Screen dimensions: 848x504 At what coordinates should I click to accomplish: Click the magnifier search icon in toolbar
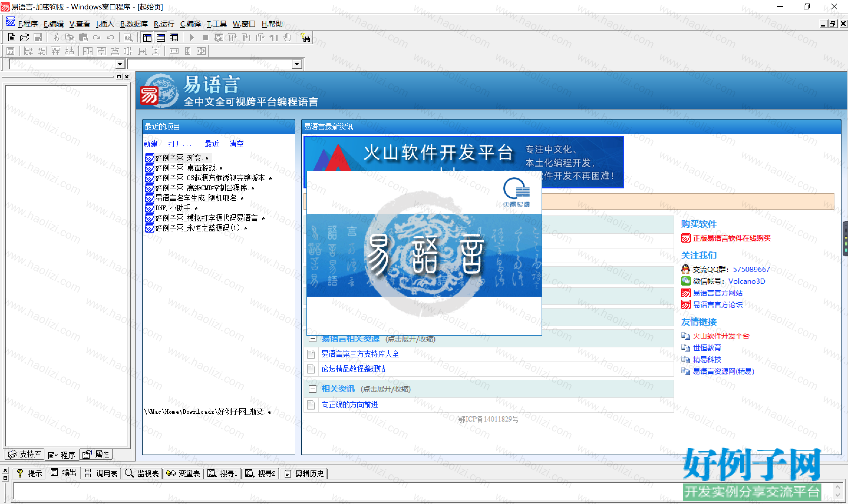tap(128, 37)
